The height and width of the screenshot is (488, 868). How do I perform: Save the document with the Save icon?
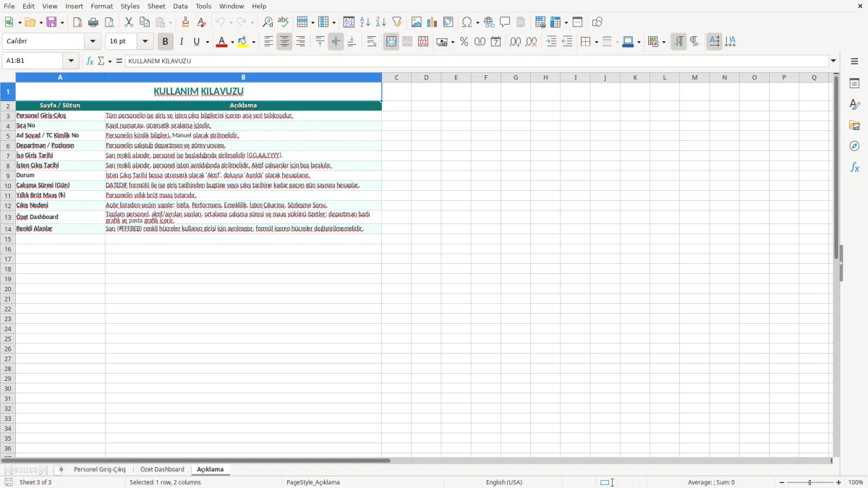tap(51, 22)
